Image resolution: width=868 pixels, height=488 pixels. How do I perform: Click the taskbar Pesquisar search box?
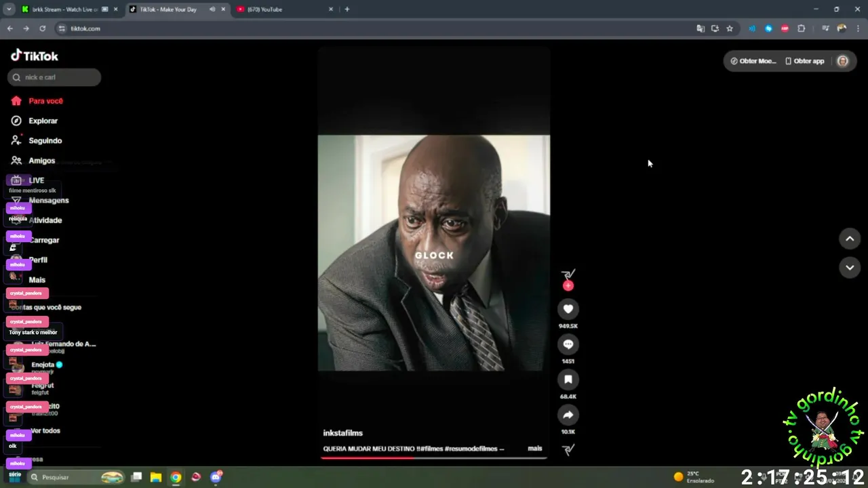coord(77,477)
